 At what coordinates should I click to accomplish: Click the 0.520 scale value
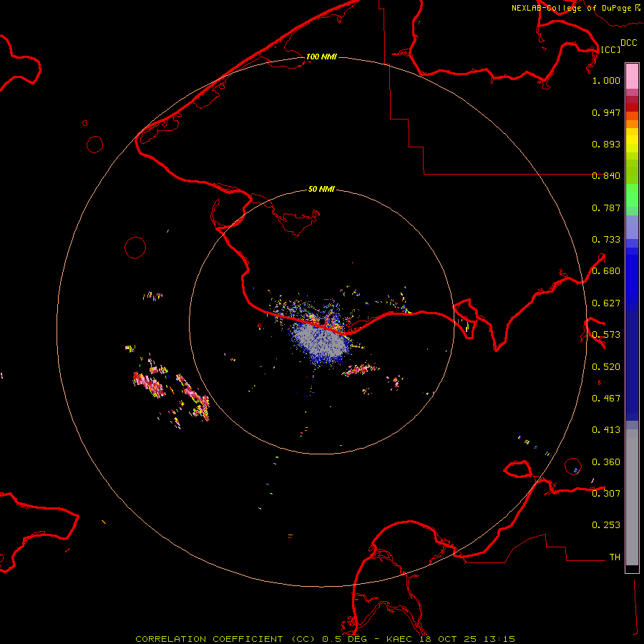pos(606,367)
